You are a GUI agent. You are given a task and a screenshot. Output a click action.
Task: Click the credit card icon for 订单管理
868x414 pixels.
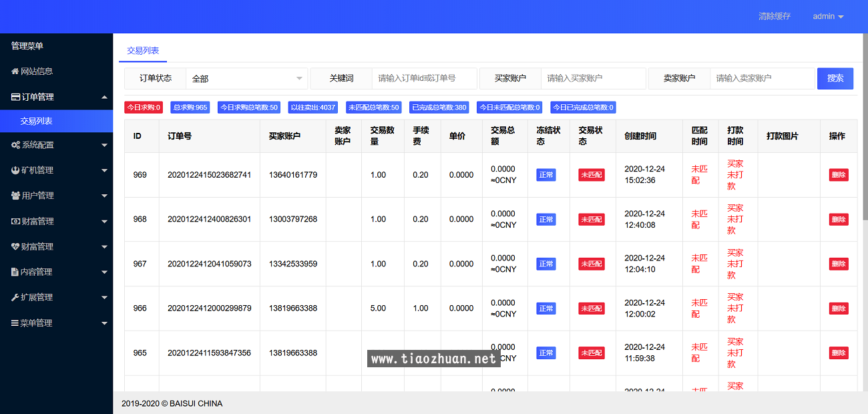coord(15,97)
